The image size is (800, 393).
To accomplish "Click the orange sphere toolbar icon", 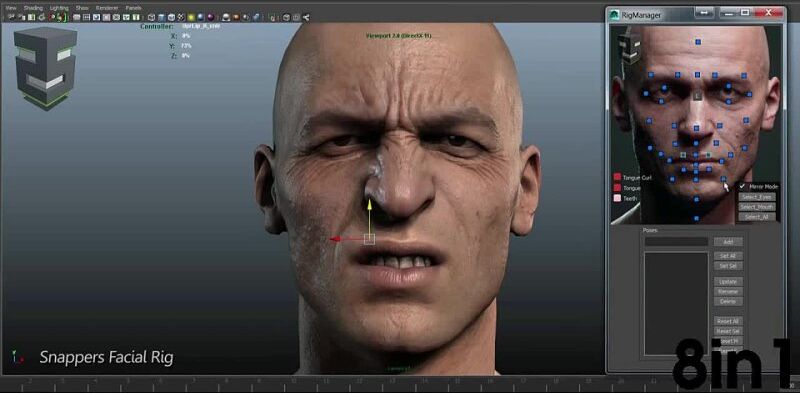I will (x=236, y=17).
